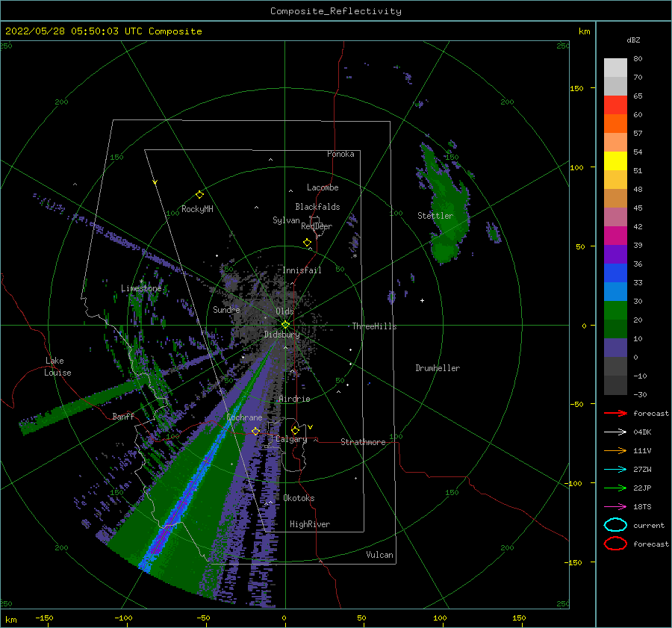Click the 'Banff' label

tap(123, 416)
